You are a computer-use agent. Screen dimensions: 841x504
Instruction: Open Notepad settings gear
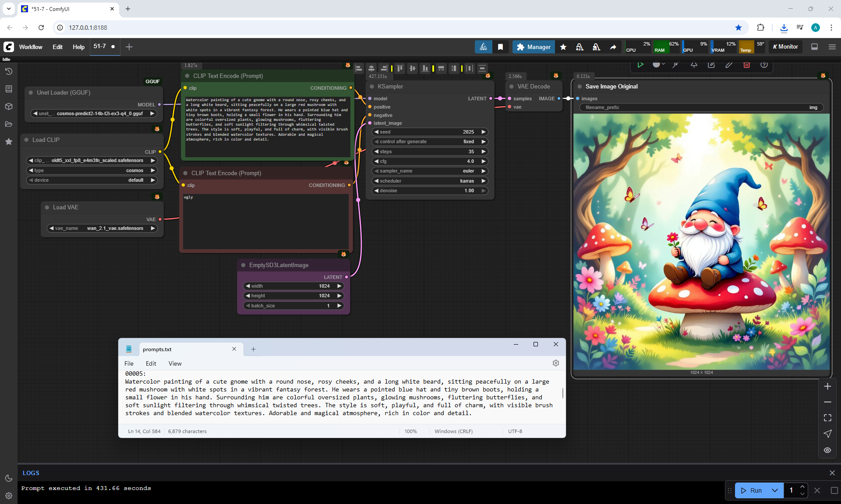pos(555,363)
